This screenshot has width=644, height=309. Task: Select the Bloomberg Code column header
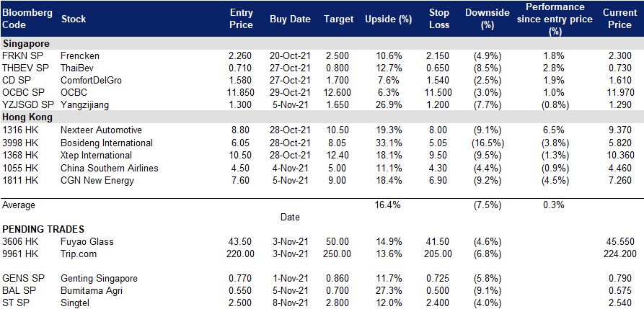coord(27,19)
